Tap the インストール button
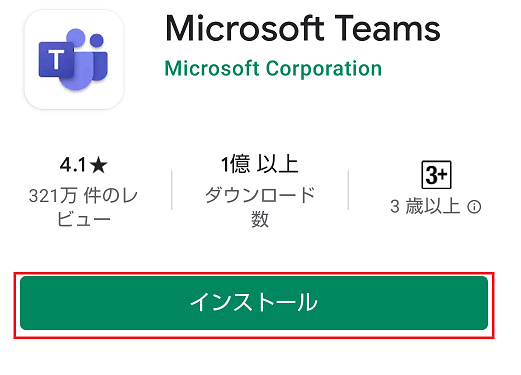The width and height of the screenshot is (521, 375). click(254, 303)
